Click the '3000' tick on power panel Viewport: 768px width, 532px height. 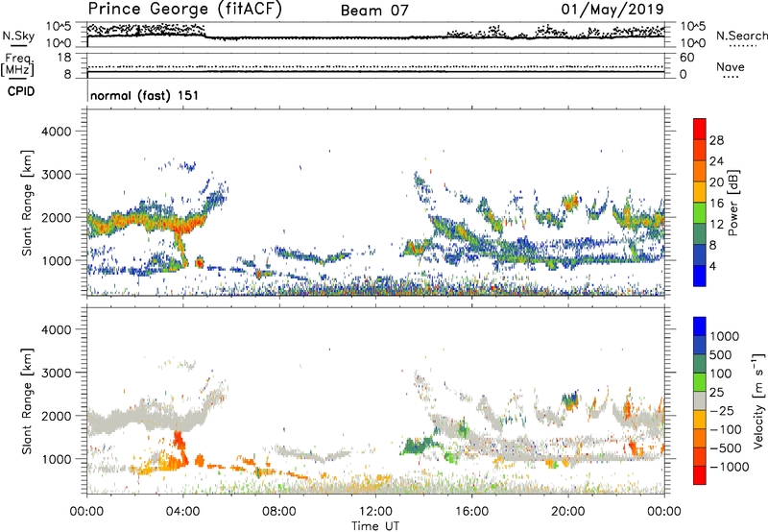click(x=56, y=175)
